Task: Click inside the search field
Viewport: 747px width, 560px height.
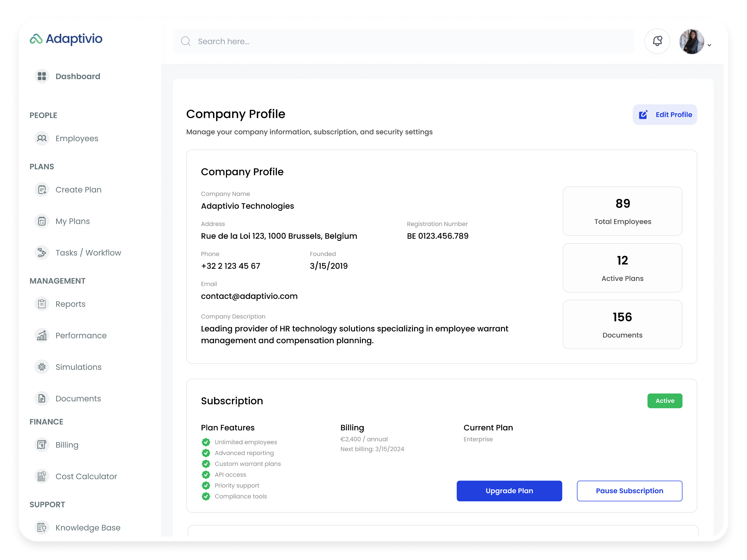Action: pyautogui.click(x=338, y=41)
